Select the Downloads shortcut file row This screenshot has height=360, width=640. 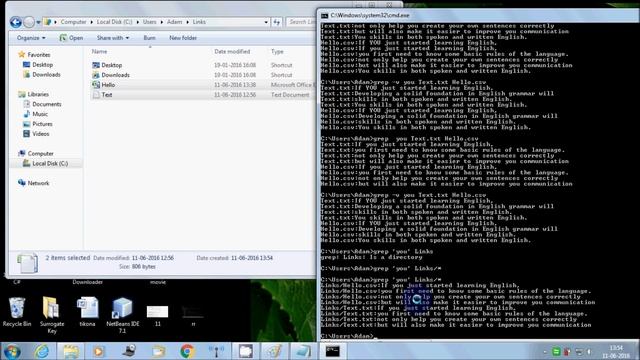click(x=203, y=75)
